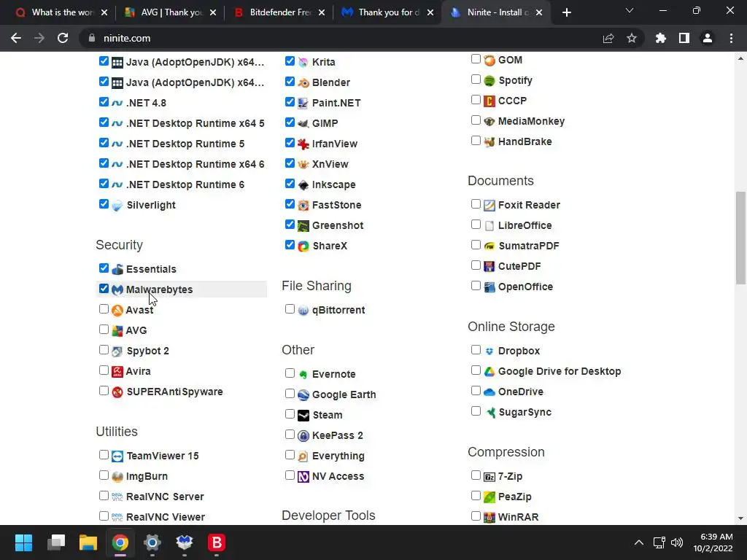The width and height of the screenshot is (747, 560).
Task: Click the Spotify green icon
Action: coord(489,80)
